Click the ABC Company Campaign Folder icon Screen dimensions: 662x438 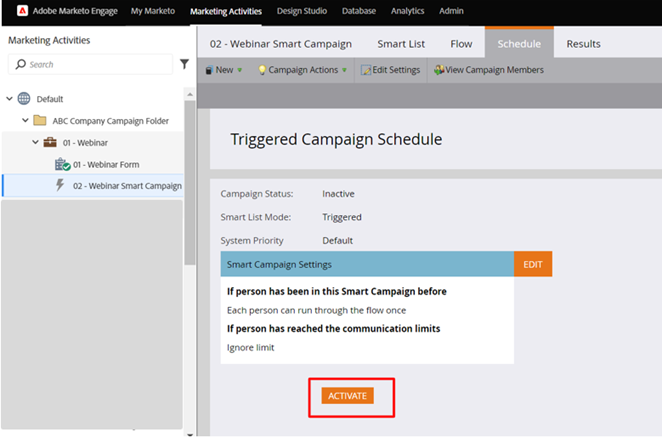40,120
